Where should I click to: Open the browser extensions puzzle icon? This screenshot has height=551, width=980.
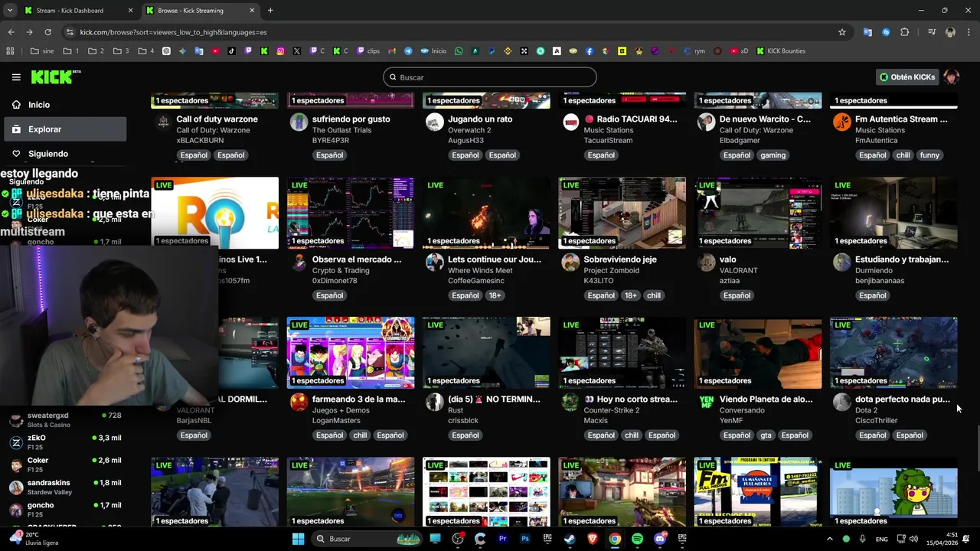click(x=905, y=32)
